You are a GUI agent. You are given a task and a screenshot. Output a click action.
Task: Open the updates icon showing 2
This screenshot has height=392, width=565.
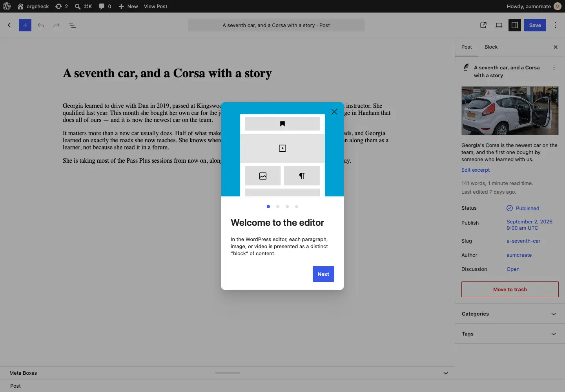click(x=62, y=6)
